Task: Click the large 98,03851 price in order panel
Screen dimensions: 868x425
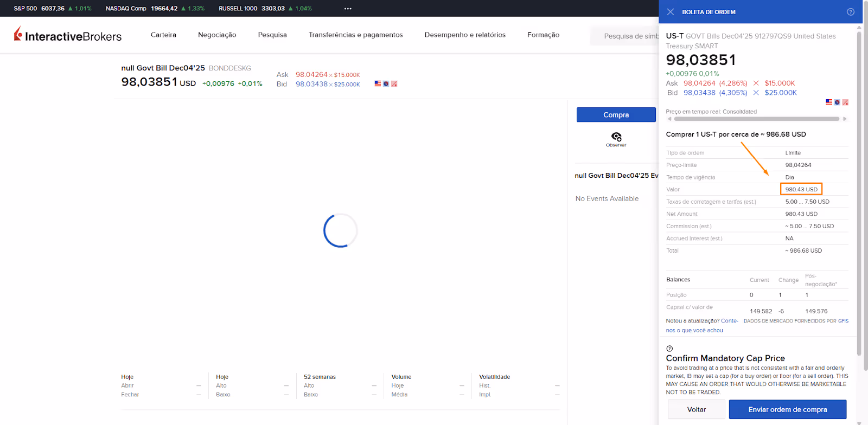Action: (x=701, y=60)
